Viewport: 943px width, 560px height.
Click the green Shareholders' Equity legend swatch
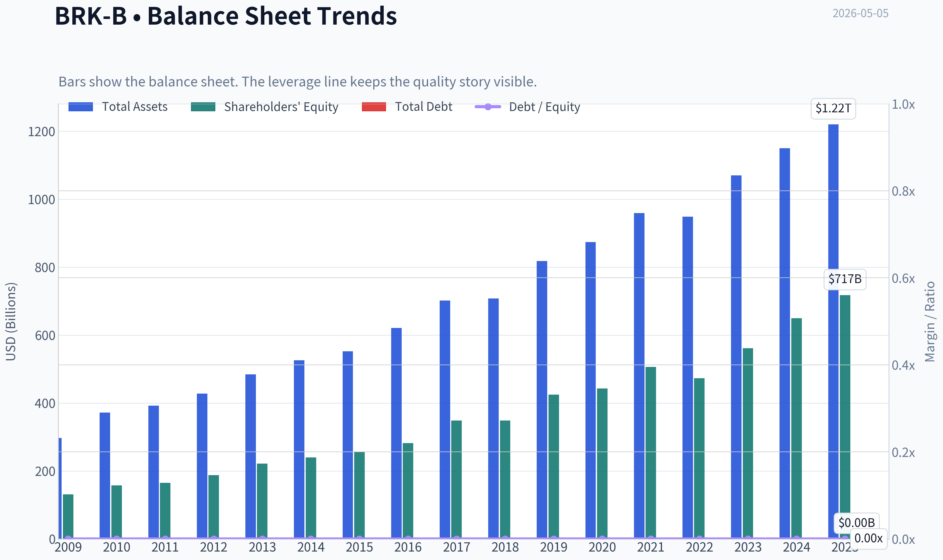tap(203, 107)
